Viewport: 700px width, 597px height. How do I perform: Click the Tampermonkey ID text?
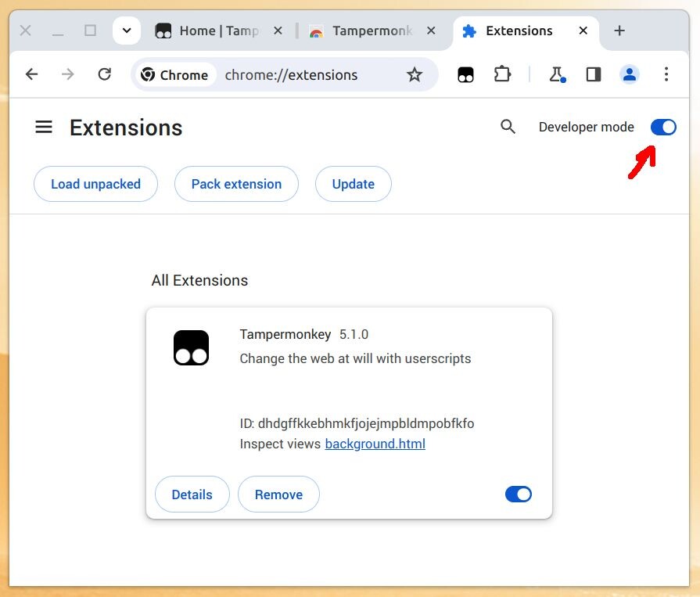[x=357, y=423]
